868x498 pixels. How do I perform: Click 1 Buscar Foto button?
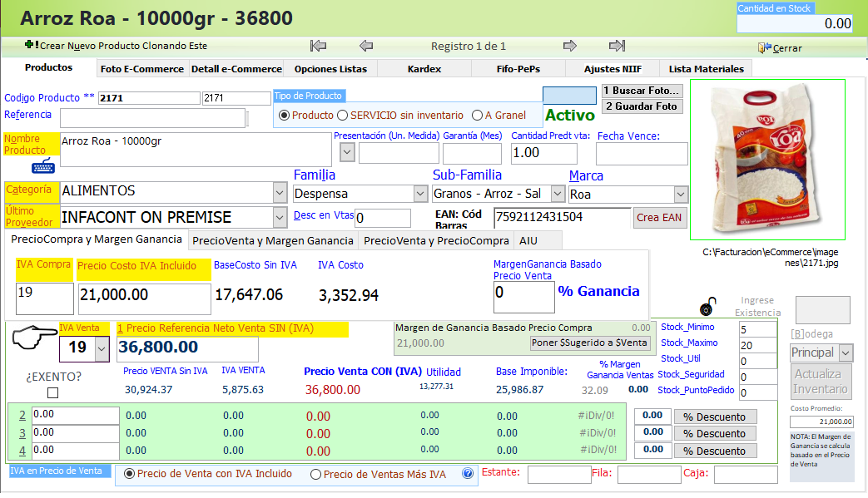point(642,91)
